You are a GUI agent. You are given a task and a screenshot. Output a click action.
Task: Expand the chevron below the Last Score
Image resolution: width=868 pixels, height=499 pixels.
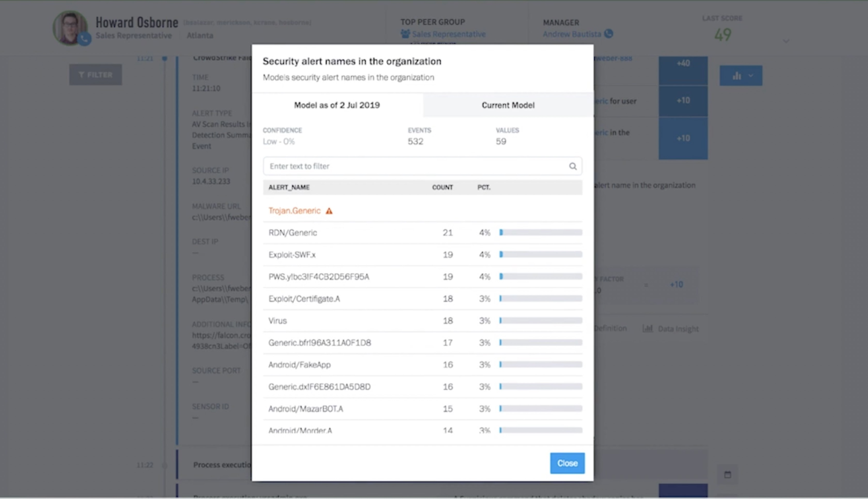pos(786,41)
